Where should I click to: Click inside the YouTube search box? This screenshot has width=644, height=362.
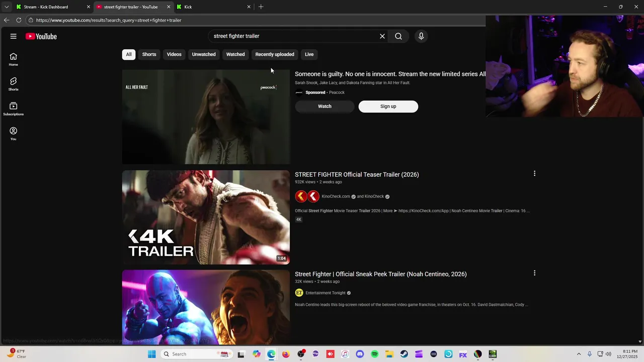294,36
